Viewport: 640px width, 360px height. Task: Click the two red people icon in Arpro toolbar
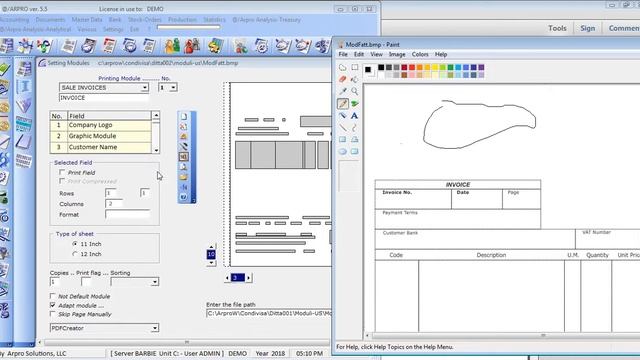[192, 46]
